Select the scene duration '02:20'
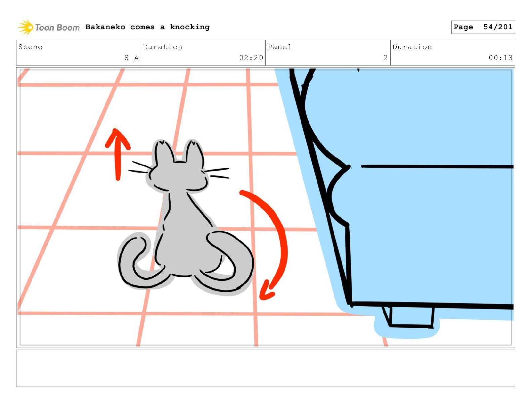 click(x=251, y=58)
